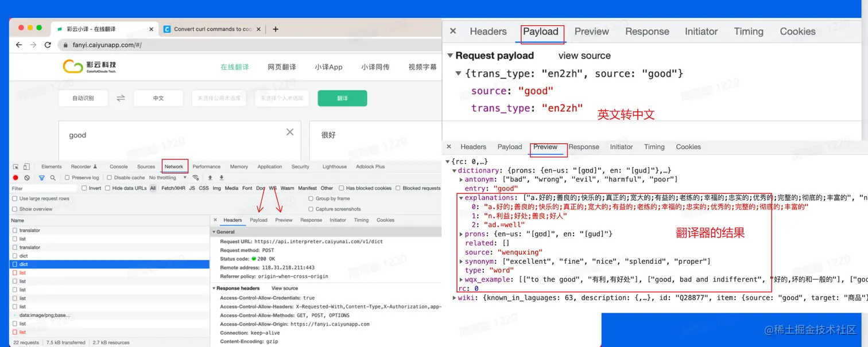
Task: Expand the wiki object node
Action: pos(455,298)
